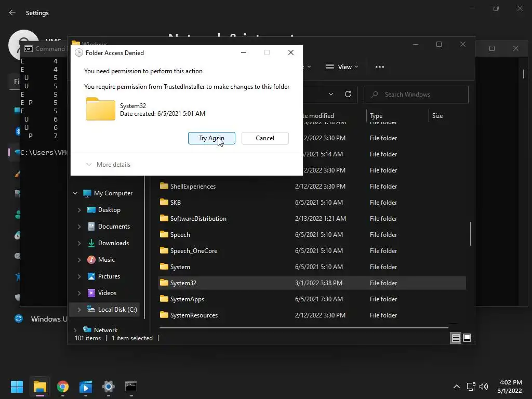
Task: Click the System folder icon
Action: (x=164, y=267)
